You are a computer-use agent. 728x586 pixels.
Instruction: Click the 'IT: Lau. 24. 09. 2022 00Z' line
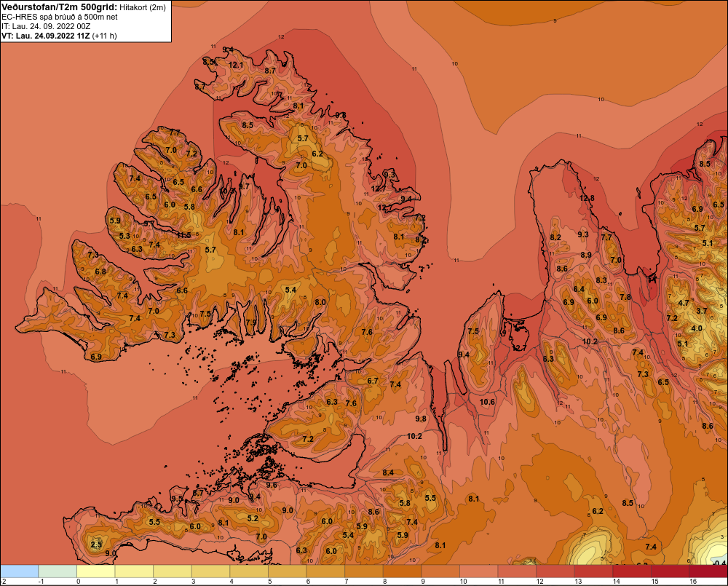46,26
